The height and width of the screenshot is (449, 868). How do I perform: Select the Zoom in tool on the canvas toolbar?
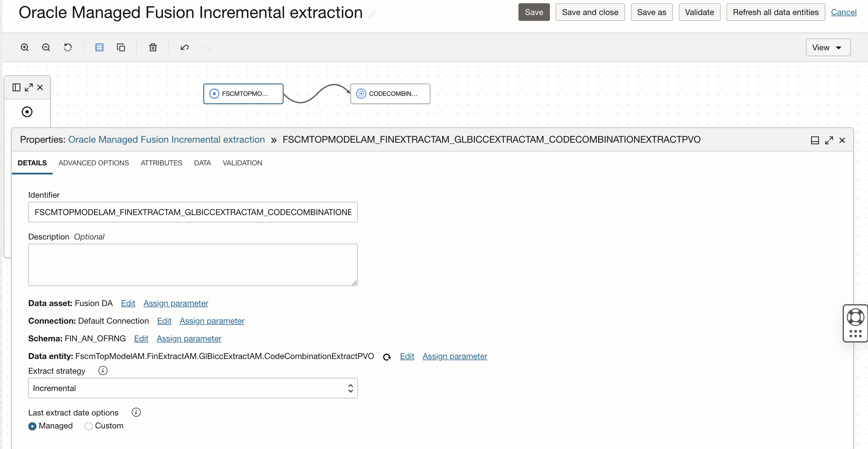(25, 47)
